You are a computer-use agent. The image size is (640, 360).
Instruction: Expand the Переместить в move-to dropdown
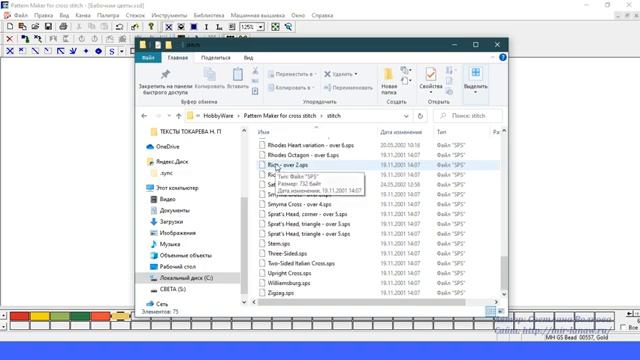click(x=316, y=74)
